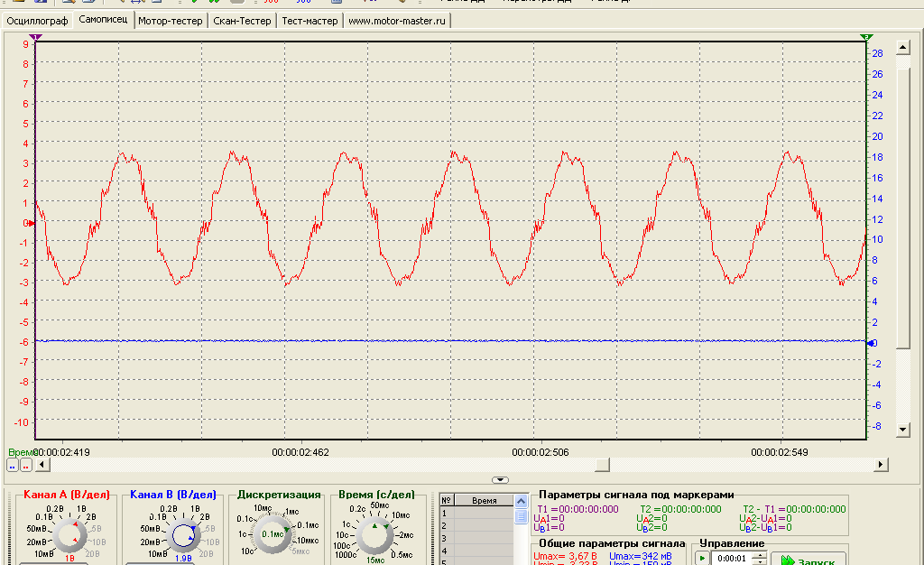The image size is (924, 565).
Task: Select row 1 in the marker table
Action: point(476,514)
